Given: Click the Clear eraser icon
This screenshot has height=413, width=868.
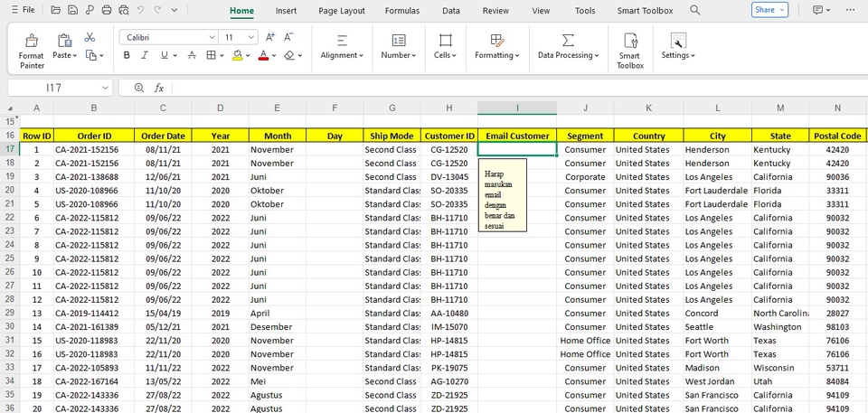Looking at the screenshot, I should click(289, 55).
